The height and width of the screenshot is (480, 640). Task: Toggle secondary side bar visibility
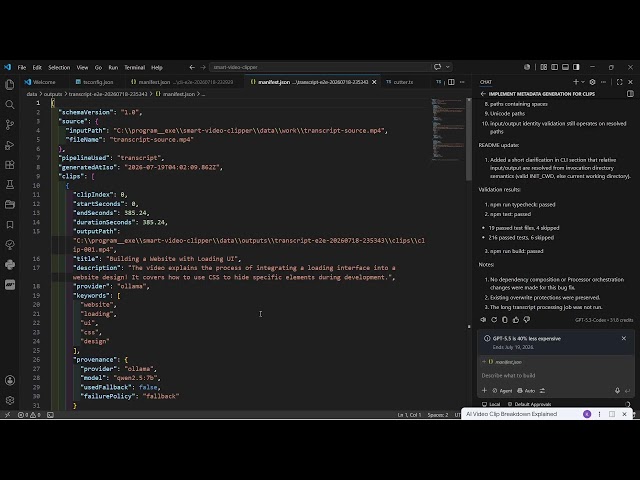576,67
